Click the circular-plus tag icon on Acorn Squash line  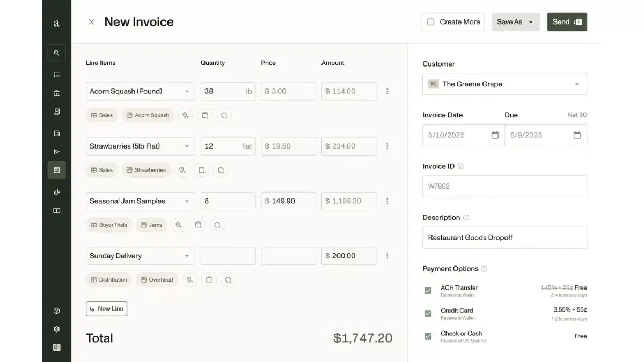coord(224,115)
